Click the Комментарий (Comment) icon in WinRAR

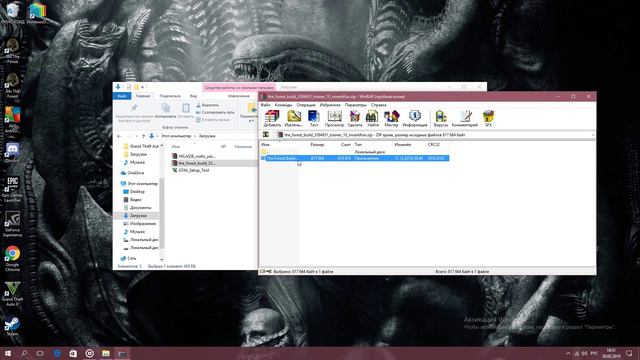coord(464,118)
